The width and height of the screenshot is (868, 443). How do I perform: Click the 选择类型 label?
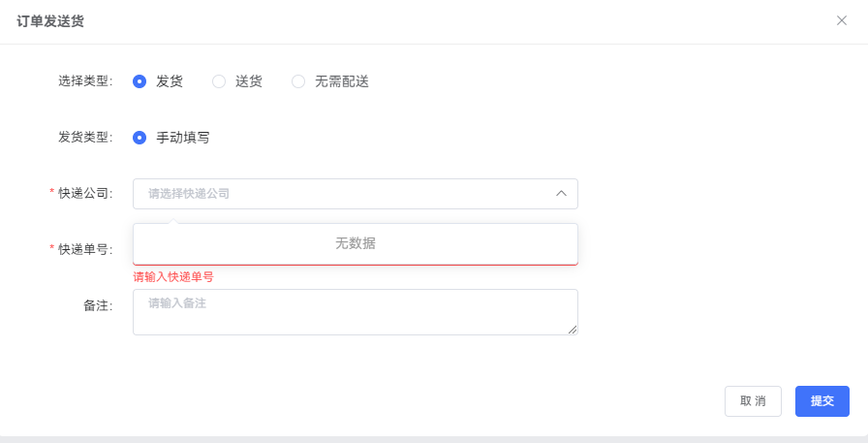[x=85, y=81]
